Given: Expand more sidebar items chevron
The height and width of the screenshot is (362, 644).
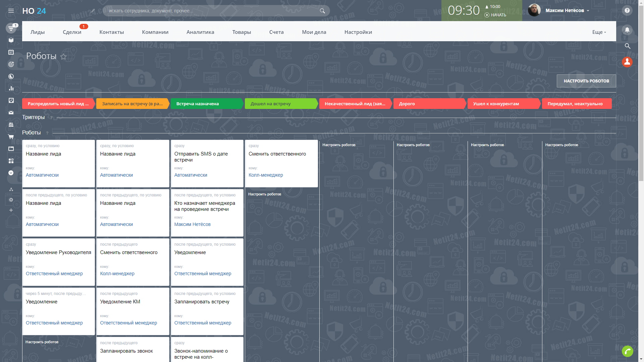Looking at the screenshot, I should pyautogui.click(x=11, y=173).
